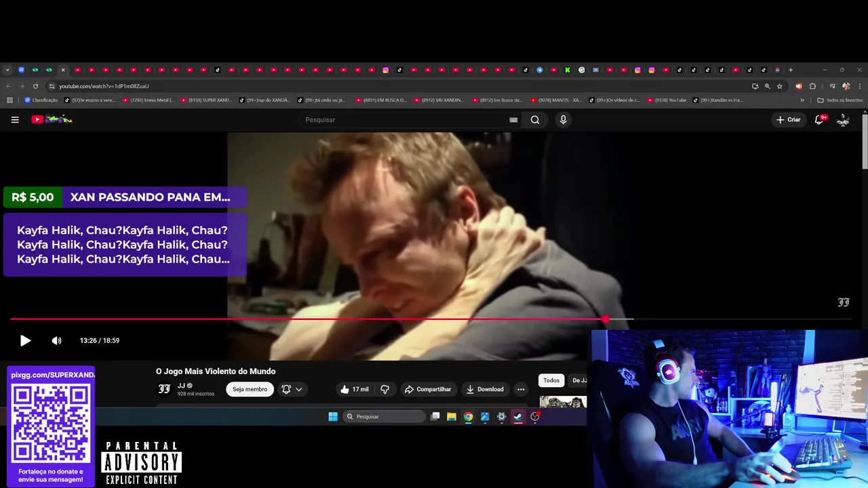Dislike the video with thumbs-down icon
The width and height of the screenshot is (868, 488).
pos(384,389)
